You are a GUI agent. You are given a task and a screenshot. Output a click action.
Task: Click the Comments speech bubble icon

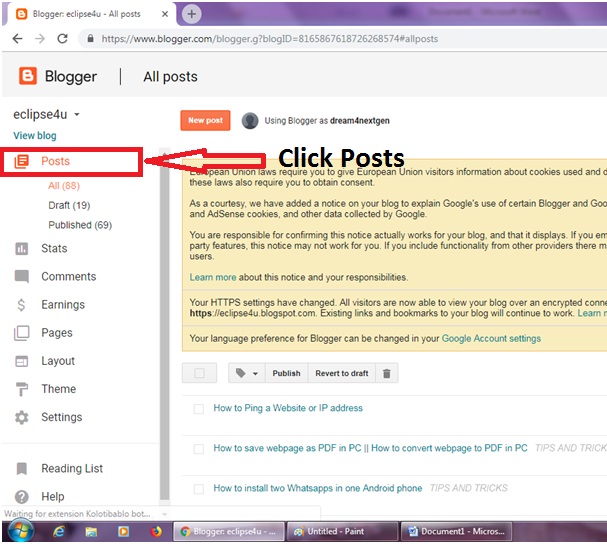coord(22,276)
